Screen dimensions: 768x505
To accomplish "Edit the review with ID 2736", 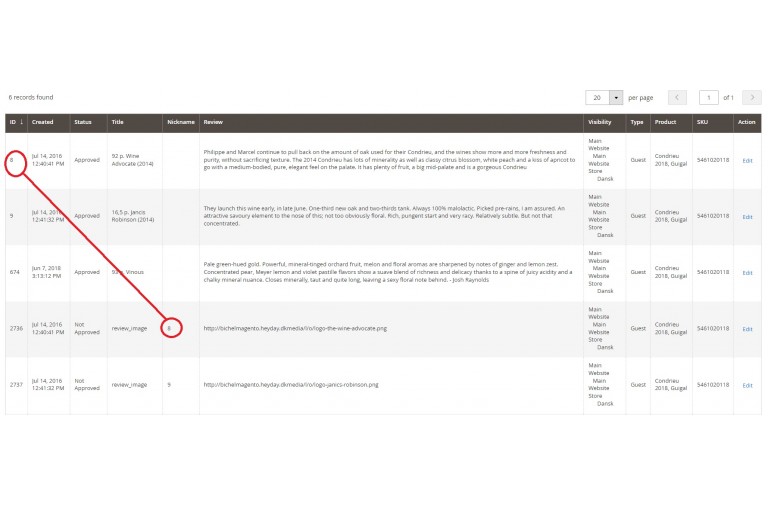I will (747, 329).
